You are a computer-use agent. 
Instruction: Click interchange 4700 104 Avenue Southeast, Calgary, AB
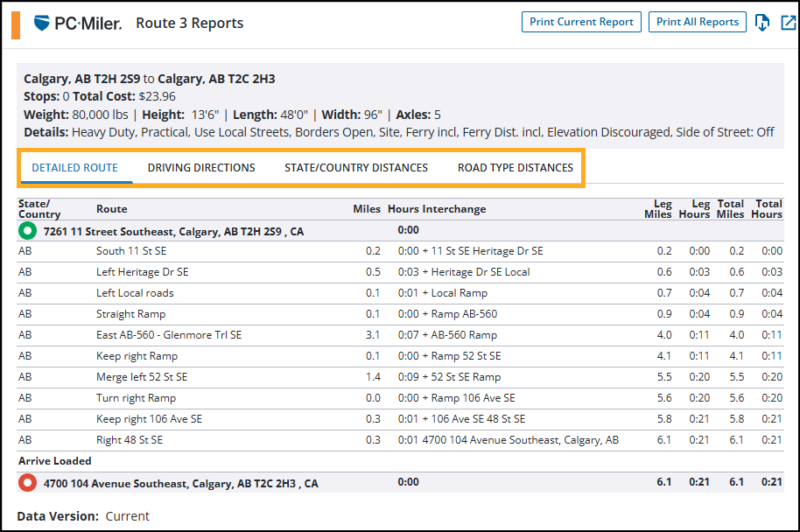521,440
